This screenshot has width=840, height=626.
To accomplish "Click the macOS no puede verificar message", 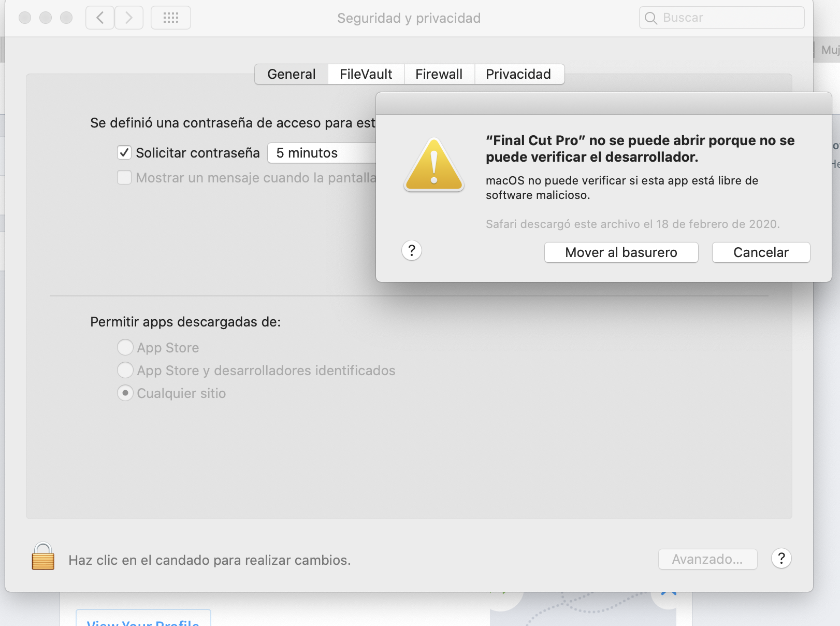I will 622,188.
